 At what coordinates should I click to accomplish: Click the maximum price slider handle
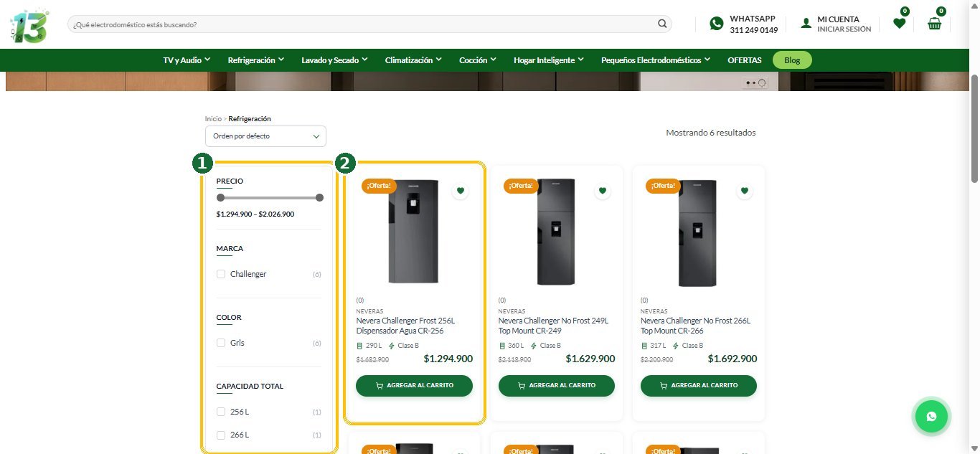click(319, 197)
